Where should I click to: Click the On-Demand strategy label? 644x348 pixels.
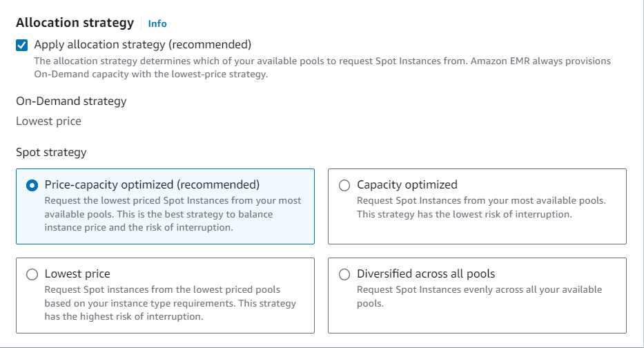pyautogui.click(x=71, y=101)
